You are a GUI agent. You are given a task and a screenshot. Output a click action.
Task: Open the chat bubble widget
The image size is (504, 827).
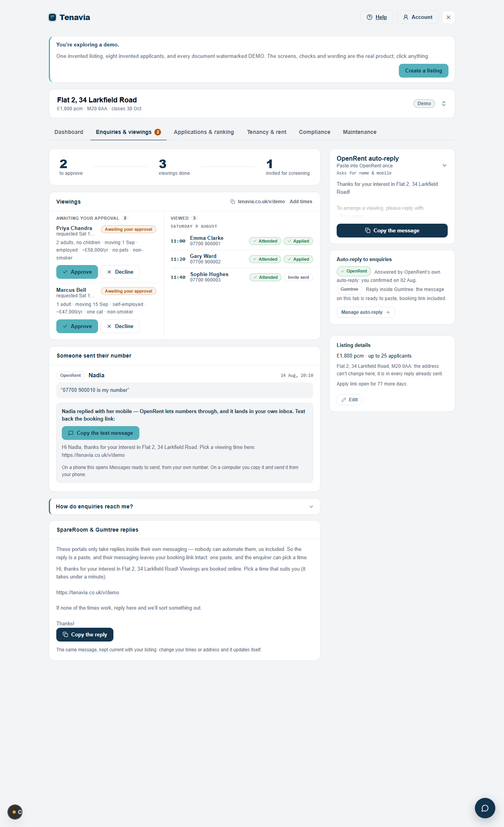(x=485, y=808)
